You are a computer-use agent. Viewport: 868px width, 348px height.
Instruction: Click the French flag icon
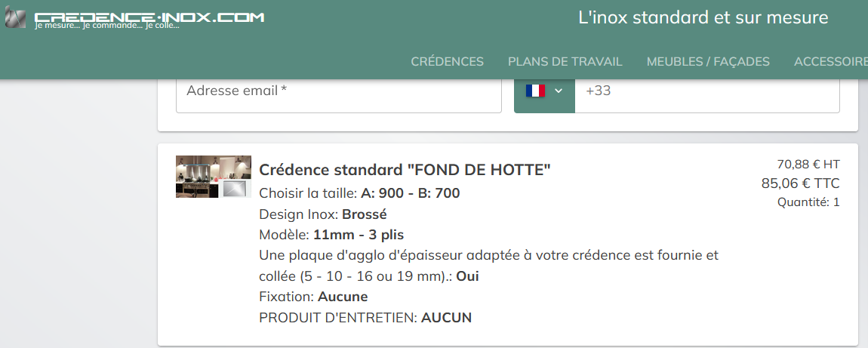pyautogui.click(x=535, y=91)
